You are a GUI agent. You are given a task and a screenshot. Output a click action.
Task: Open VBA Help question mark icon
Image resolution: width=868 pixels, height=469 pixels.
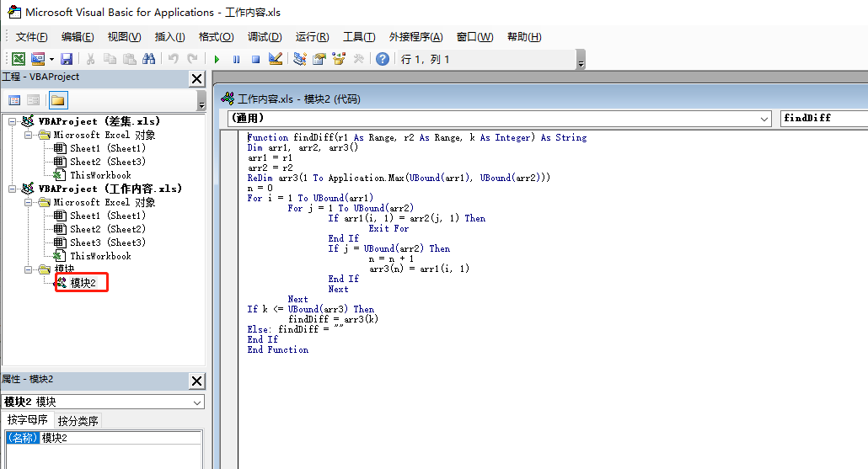point(383,59)
